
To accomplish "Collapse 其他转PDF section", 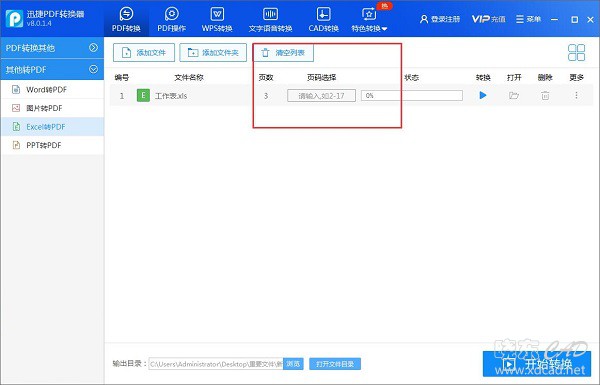I will [x=52, y=70].
